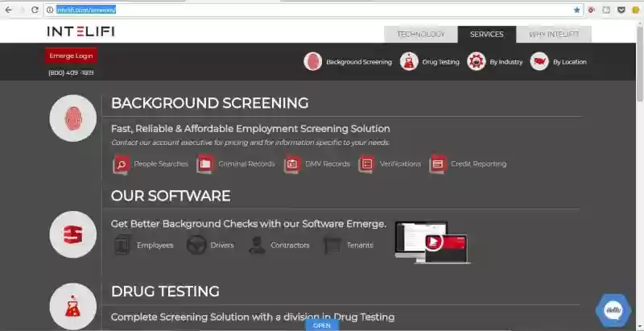Open the Contractors link

coord(290,245)
